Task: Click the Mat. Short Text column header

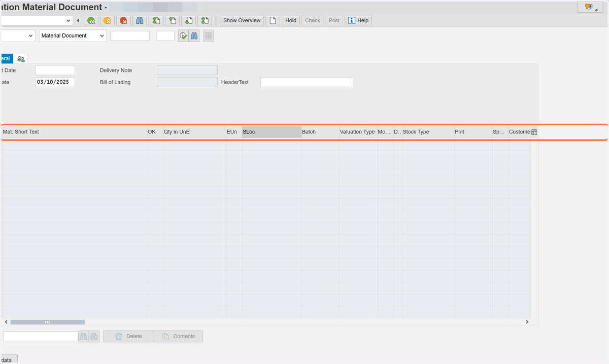Action: click(x=75, y=132)
